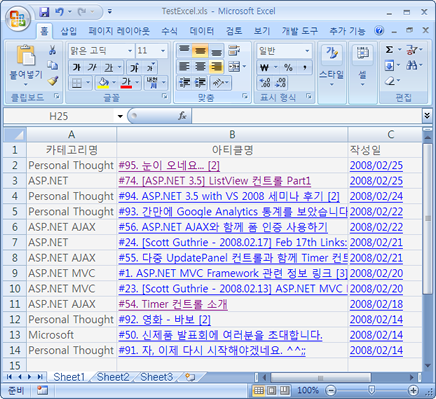
Task: Insert a new worksheet tab icon
Action: coord(190,377)
